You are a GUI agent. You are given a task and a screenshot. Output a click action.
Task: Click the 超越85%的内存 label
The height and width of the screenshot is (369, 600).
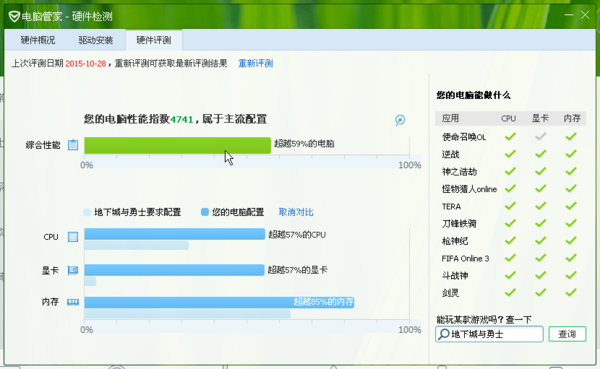tap(323, 302)
